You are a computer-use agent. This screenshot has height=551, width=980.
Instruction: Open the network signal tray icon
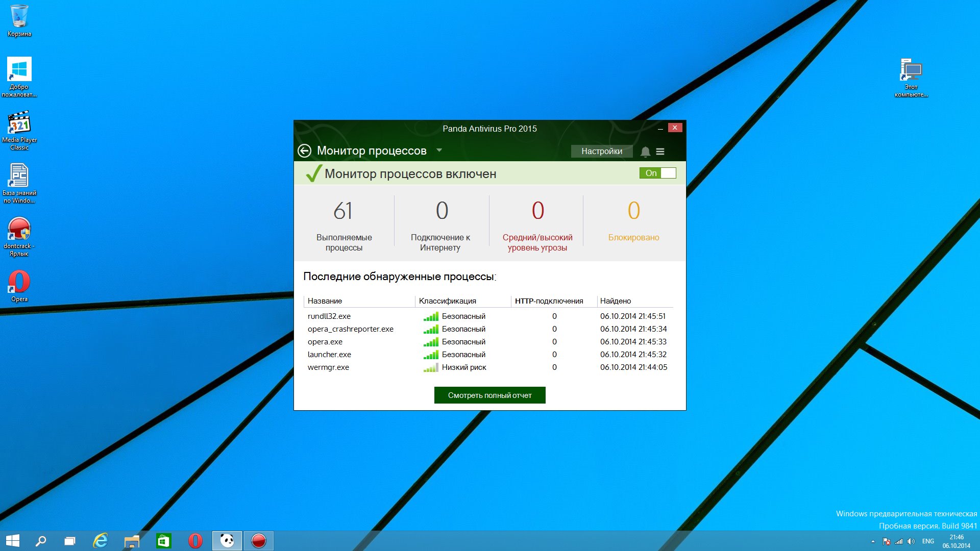[x=899, y=541]
